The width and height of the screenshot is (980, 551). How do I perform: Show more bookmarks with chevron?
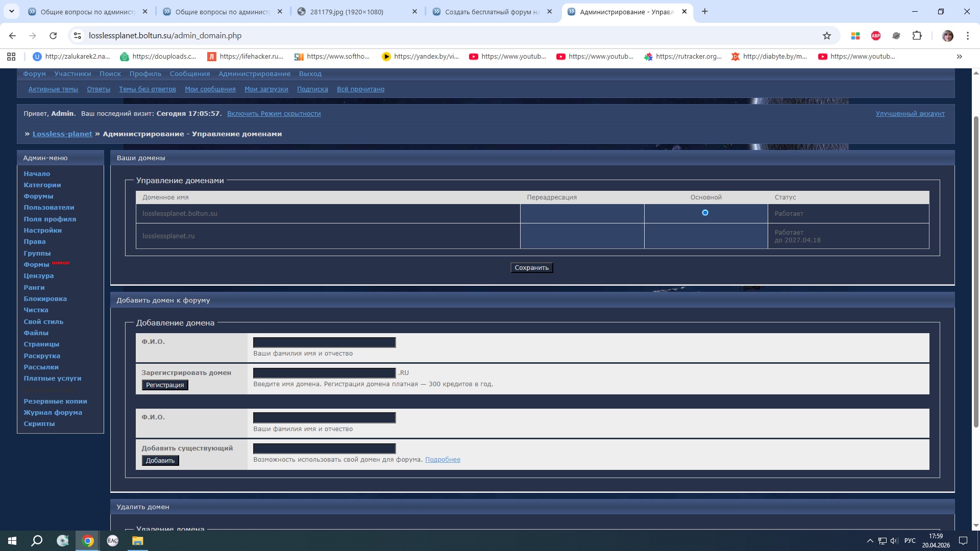[959, 57]
